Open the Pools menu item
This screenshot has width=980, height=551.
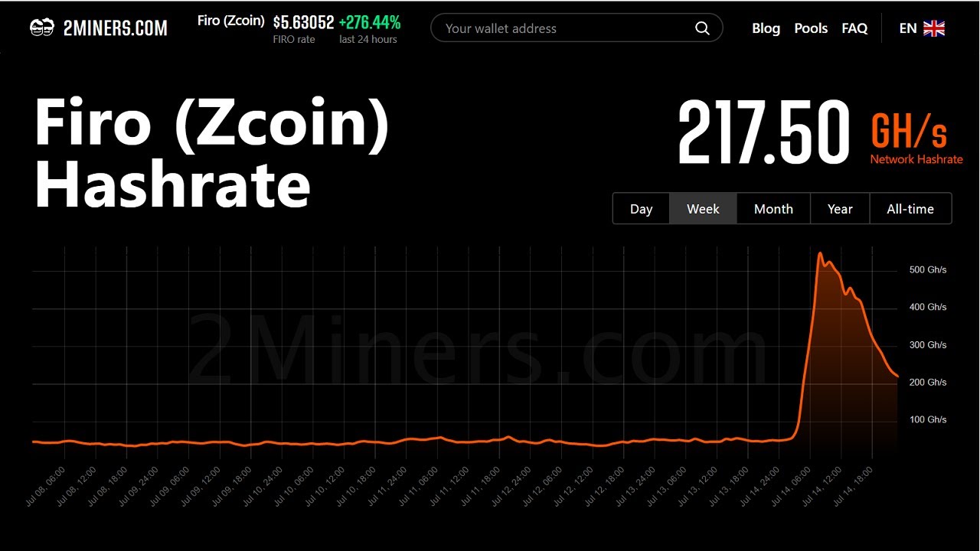point(811,28)
